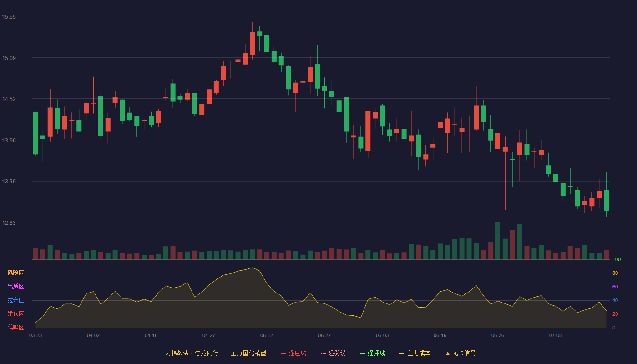Click the 出货区 zone label
Viewport: 637px width, 364px height.
point(15,287)
